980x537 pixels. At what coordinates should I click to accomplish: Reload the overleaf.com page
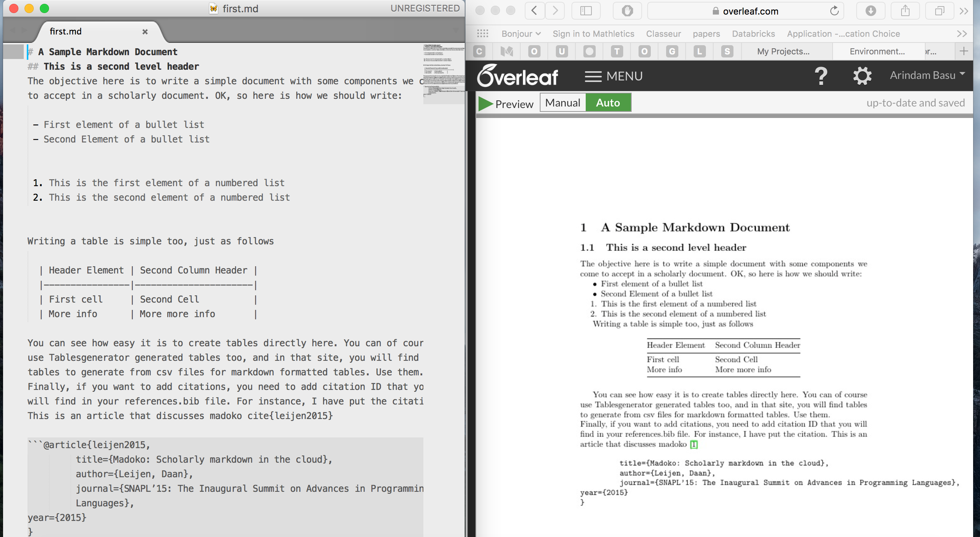[834, 11]
